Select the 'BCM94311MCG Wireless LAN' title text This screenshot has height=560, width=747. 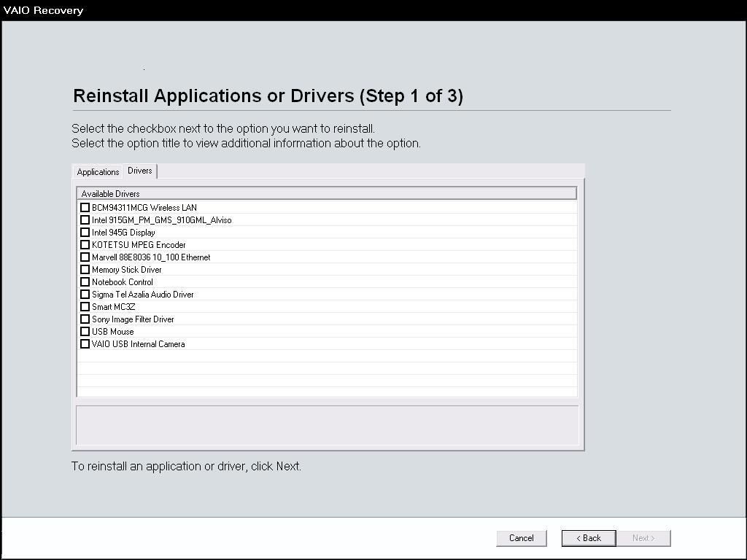(144, 208)
